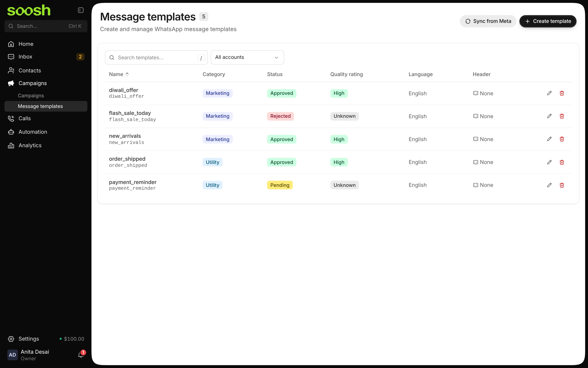
Task: Open notifications bell icon
Action: (81, 355)
